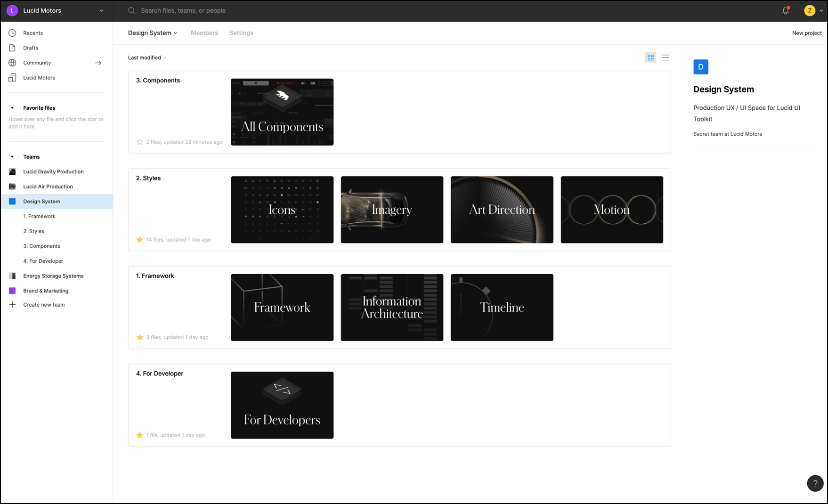Open the 4. For Developer project title

tap(160, 374)
